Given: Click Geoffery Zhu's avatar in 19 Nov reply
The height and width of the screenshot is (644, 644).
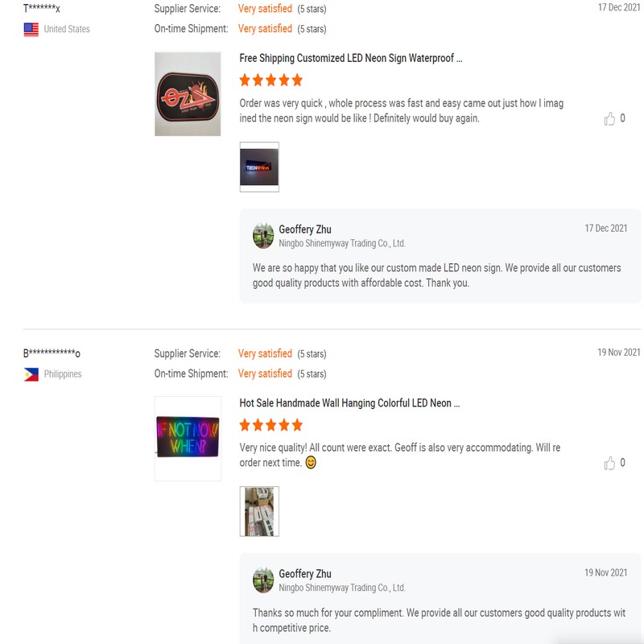Looking at the screenshot, I should pyautogui.click(x=263, y=580).
